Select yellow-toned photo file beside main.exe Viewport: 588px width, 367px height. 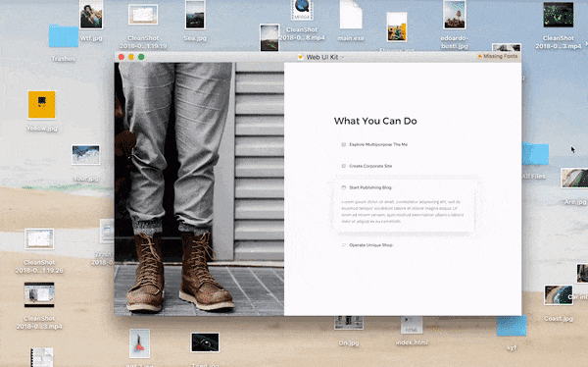click(397, 27)
